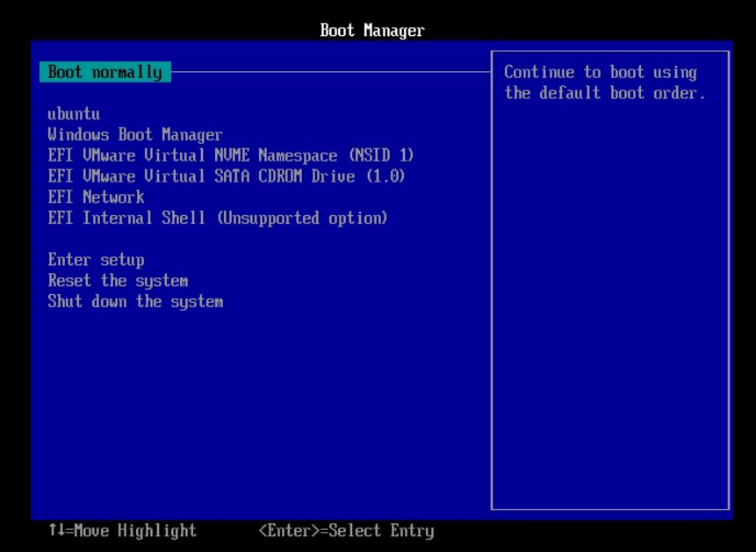Select the highlighted Boot normally entry
Image resolution: width=756 pixels, height=552 pixels.
click(105, 72)
